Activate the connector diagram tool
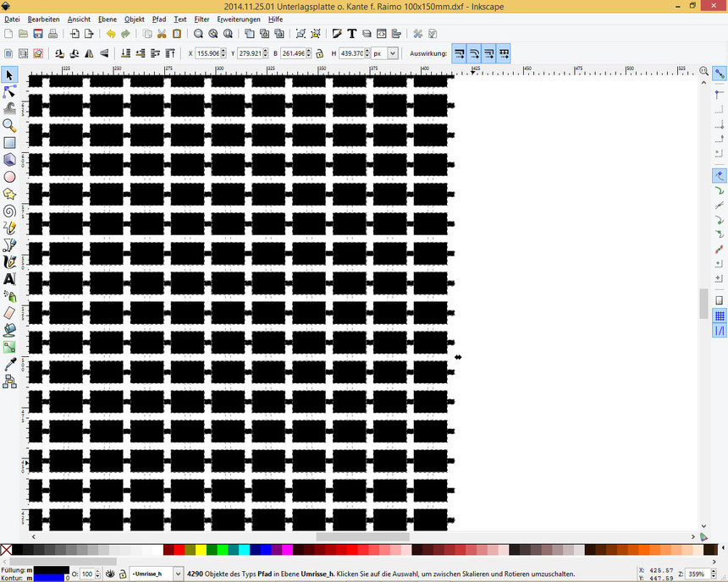This screenshot has height=582, width=728. click(9, 382)
